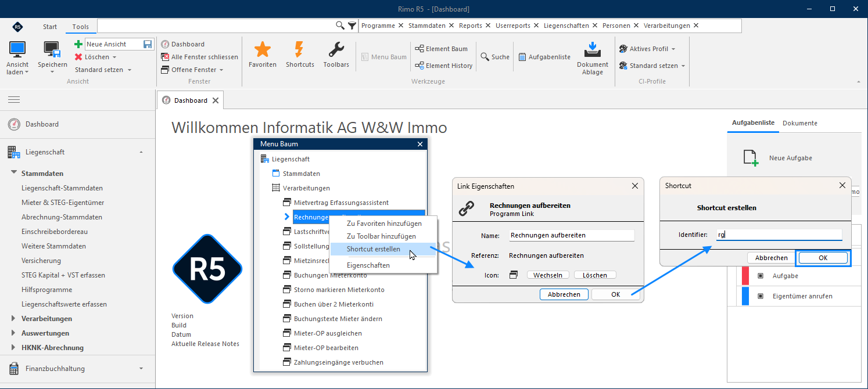
Task: Click the filter funnel icon
Action: [x=352, y=26]
